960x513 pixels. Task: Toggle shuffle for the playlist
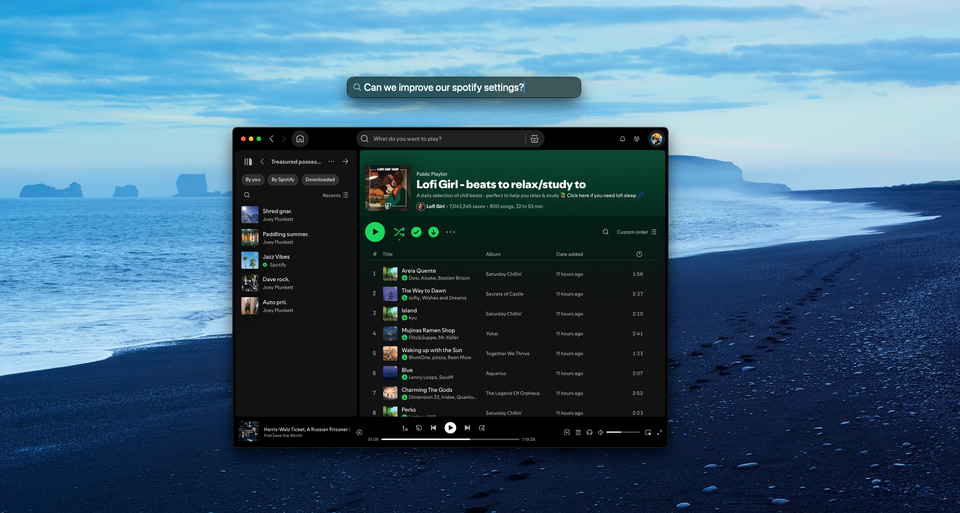[399, 232]
